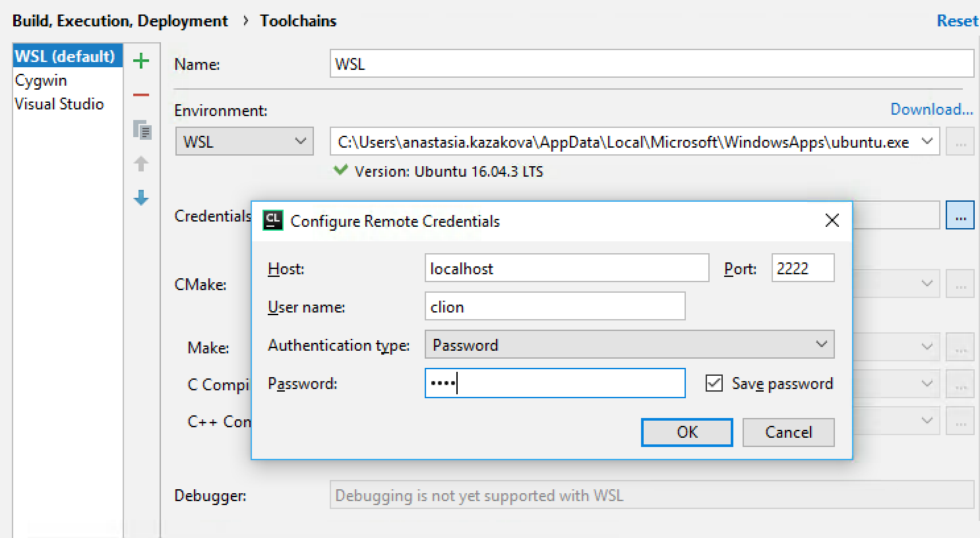Browse for C++ Compiler ellipsis button
The height and width of the screenshot is (538, 980).
(x=960, y=421)
